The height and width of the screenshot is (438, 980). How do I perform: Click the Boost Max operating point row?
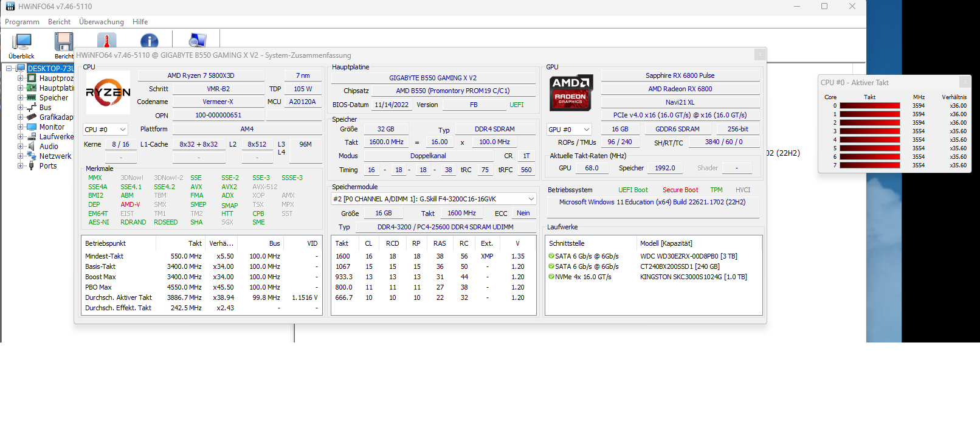tap(201, 277)
